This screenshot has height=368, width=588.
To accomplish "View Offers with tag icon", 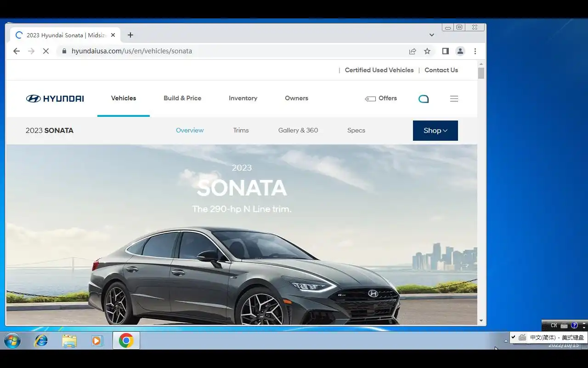I will [x=381, y=98].
